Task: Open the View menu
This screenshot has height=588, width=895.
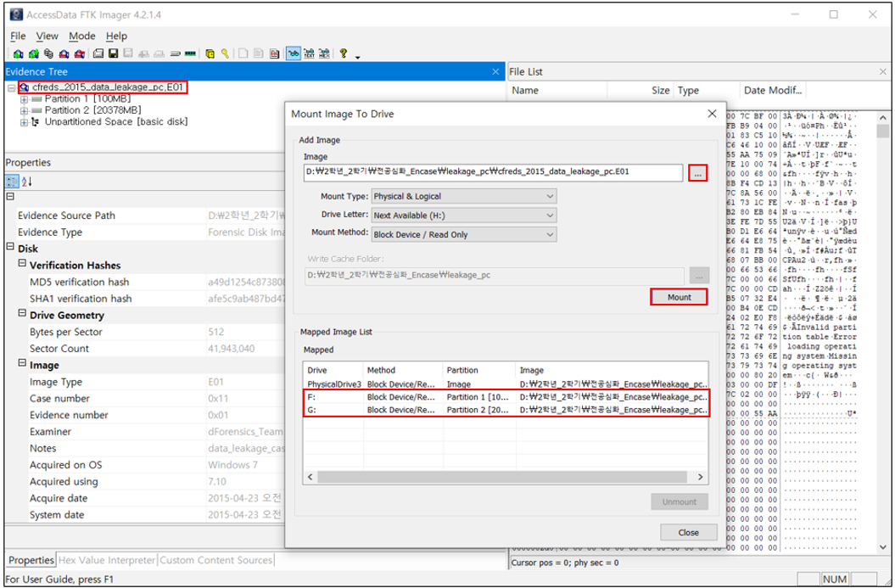Action: tap(47, 36)
